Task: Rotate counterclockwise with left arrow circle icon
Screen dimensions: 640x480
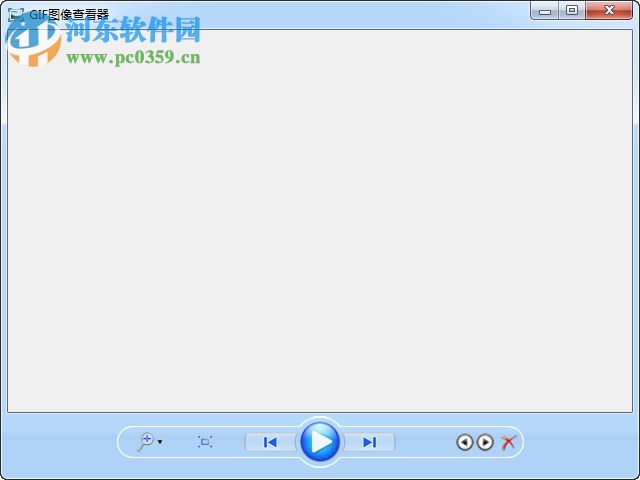Action: (x=464, y=442)
